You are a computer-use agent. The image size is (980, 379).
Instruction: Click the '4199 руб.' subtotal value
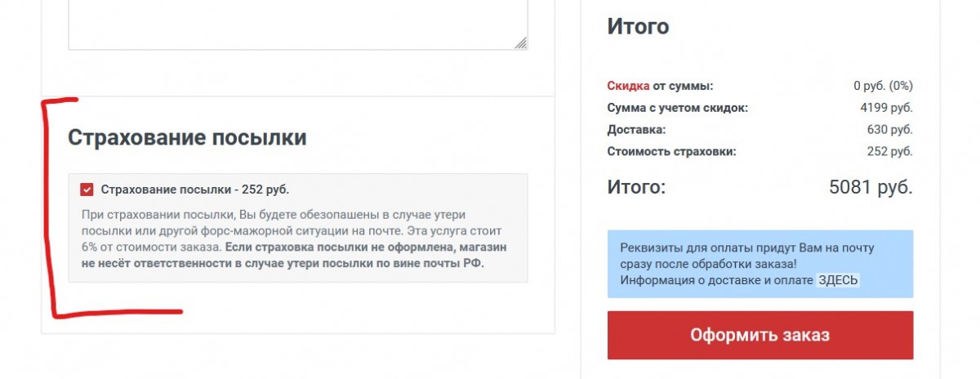886,108
